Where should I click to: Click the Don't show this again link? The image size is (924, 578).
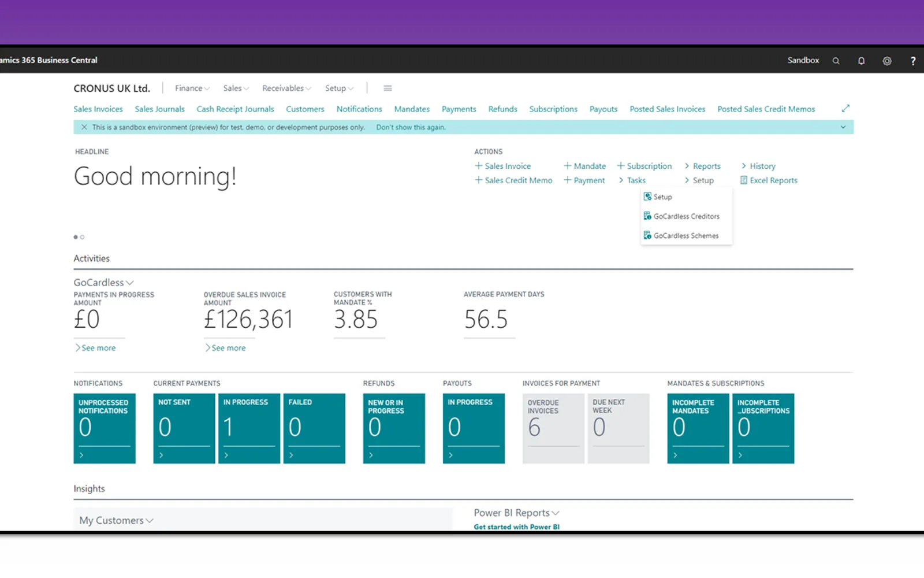tap(411, 127)
